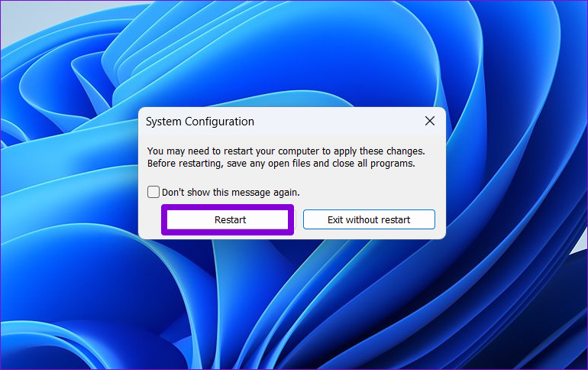Choose Exit without restart

[x=369, y=220]
